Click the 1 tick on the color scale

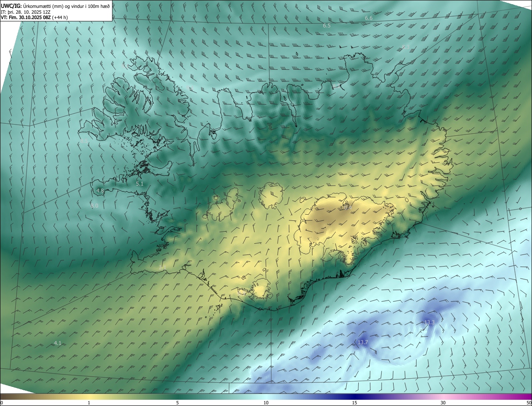click(89, 403)
